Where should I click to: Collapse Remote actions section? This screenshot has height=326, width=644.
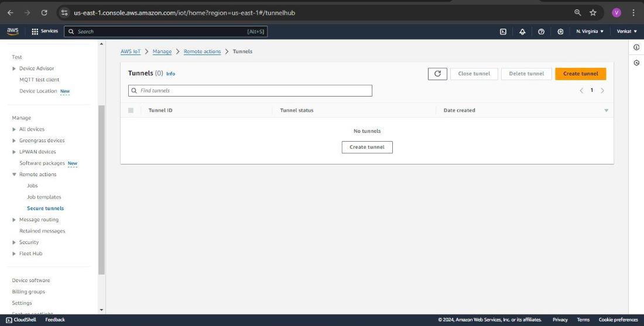[14, 174]
